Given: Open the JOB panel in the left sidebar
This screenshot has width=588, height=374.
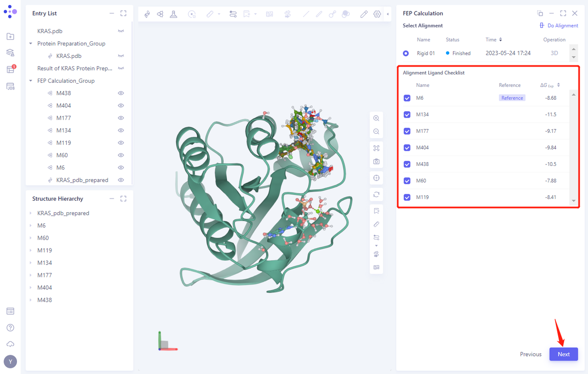Looking at the screenshot, I should (10, 86).
